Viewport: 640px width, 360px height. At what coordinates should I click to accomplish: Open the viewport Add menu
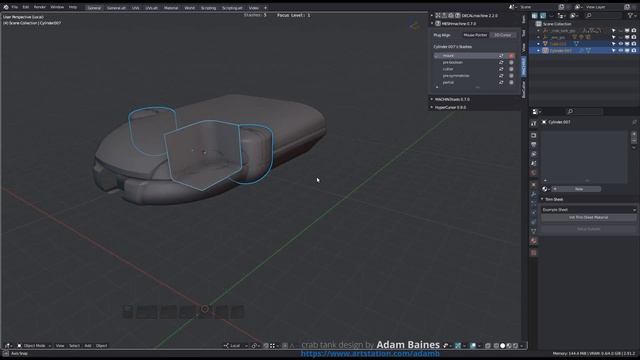(87, 346)
